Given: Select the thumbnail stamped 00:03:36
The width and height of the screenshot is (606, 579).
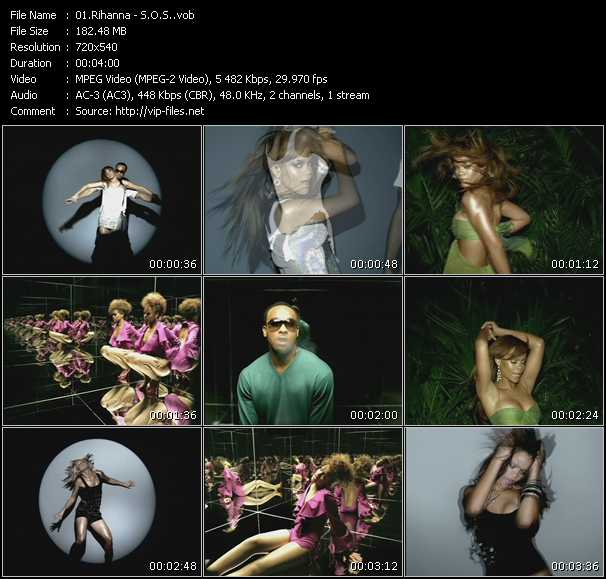Looking at the screenshot, I should pos(504,502).
